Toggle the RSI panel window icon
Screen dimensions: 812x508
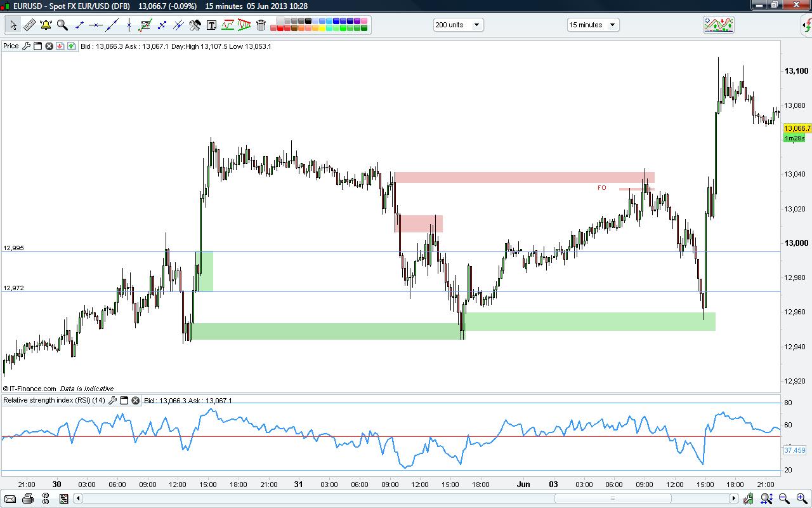pyautogui.click(x=124, y=401)
